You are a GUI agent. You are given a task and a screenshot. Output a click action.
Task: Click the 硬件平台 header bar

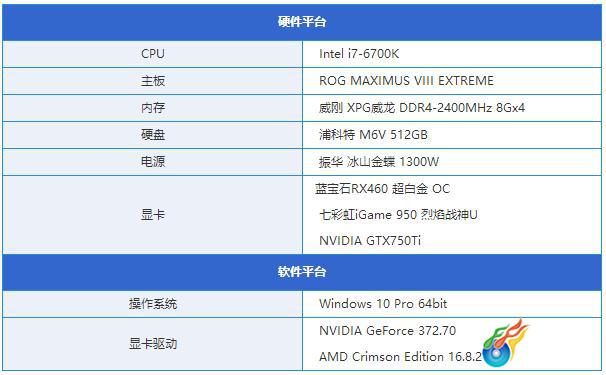click(x=302, y=22)
